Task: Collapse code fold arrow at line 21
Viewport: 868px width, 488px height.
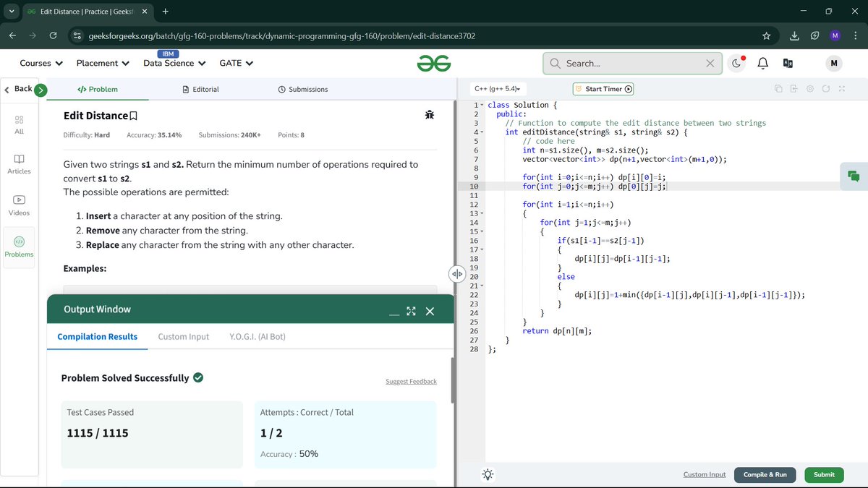Action: pyautogui.click(x=482, y=286)
